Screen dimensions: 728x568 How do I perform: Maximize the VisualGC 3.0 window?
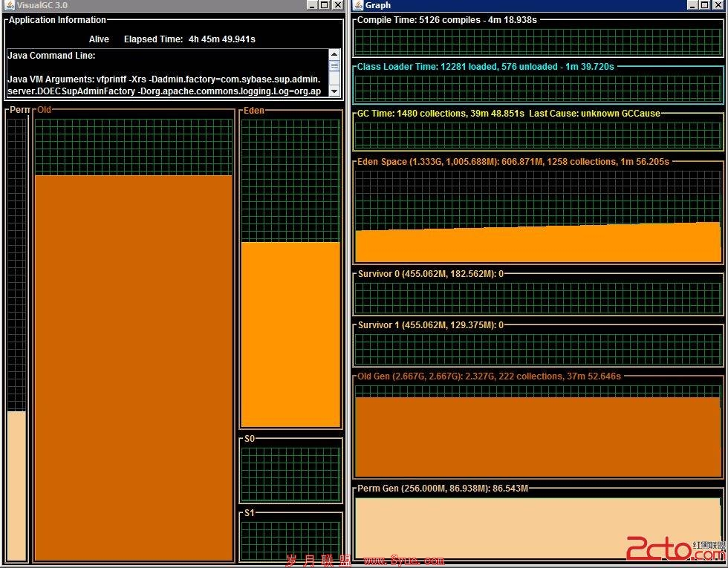click(325, 5)
